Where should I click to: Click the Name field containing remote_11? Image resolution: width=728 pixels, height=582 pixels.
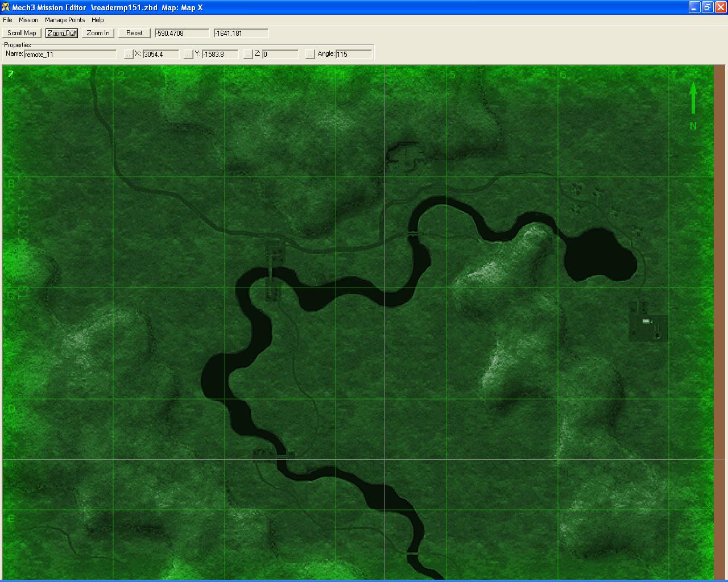click(x=70, y=54)
